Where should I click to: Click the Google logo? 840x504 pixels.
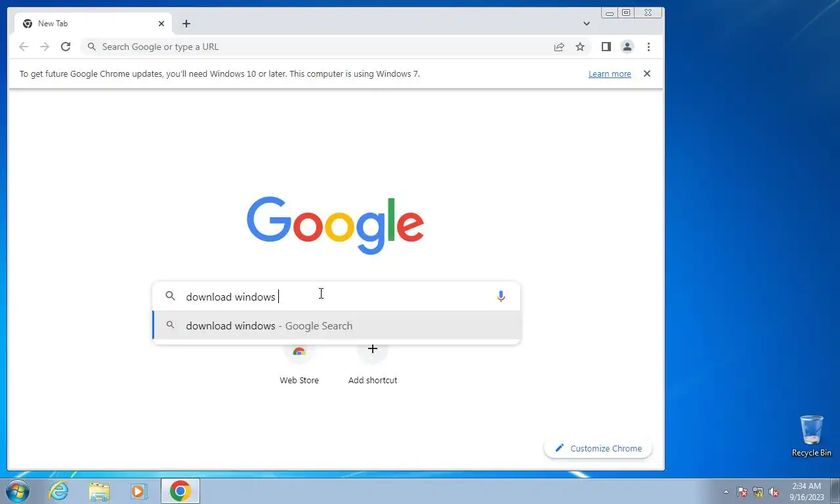[335, 225]
